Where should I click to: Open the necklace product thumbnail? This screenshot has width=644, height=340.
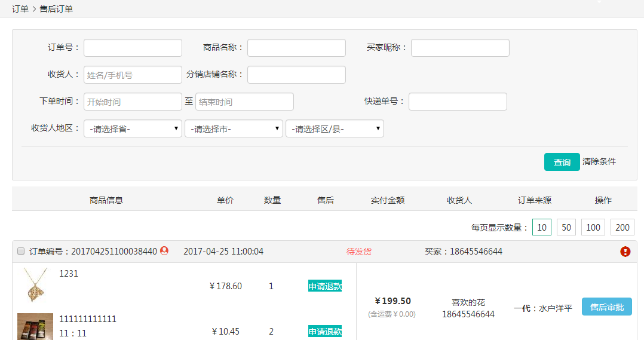point(35,285)
